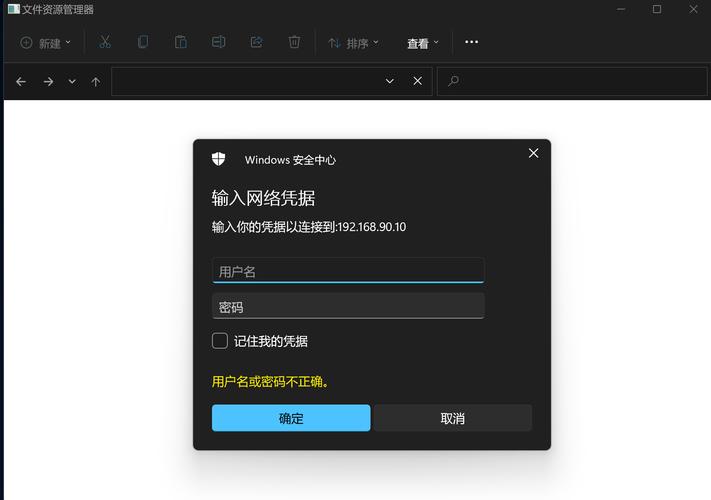The width and height of the screenshot is (711, 500).
Task: Check the 记住我的凭据 checkbox
Action: click(220, 341)
